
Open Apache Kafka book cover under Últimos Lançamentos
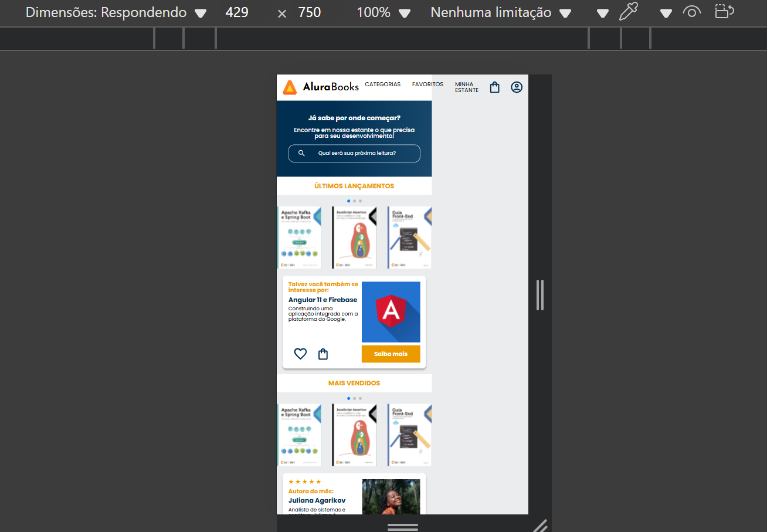[299, 238]
